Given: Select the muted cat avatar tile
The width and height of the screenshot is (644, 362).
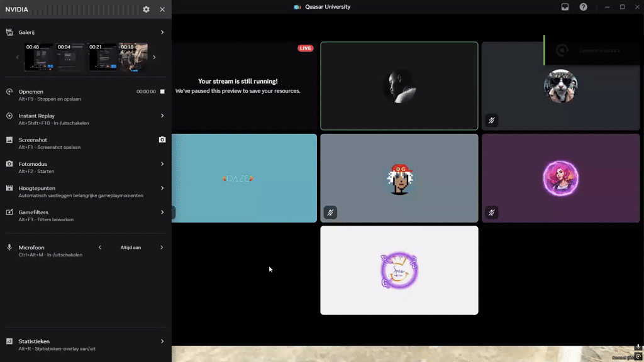Looking at the screenshot, I should pyautogui.click(x=560, y=85).
